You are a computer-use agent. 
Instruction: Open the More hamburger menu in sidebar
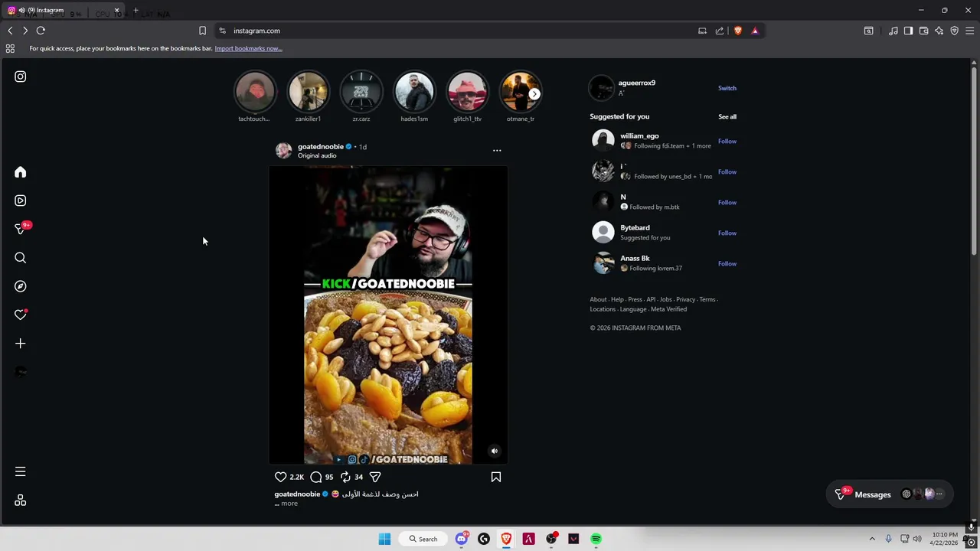pos(21,471)
